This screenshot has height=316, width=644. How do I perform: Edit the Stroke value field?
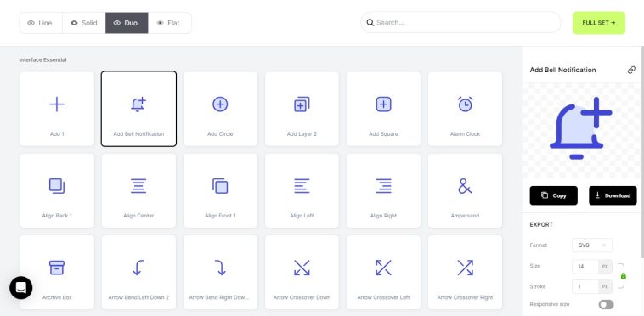click(585, 286)
